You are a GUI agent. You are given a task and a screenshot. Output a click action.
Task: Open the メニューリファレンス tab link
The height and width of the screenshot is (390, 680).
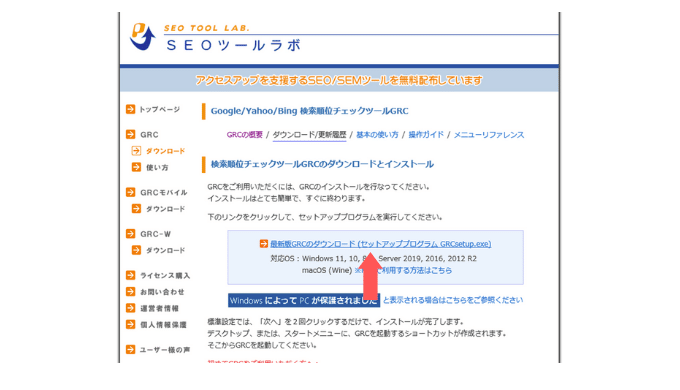[x=489, y=135]
